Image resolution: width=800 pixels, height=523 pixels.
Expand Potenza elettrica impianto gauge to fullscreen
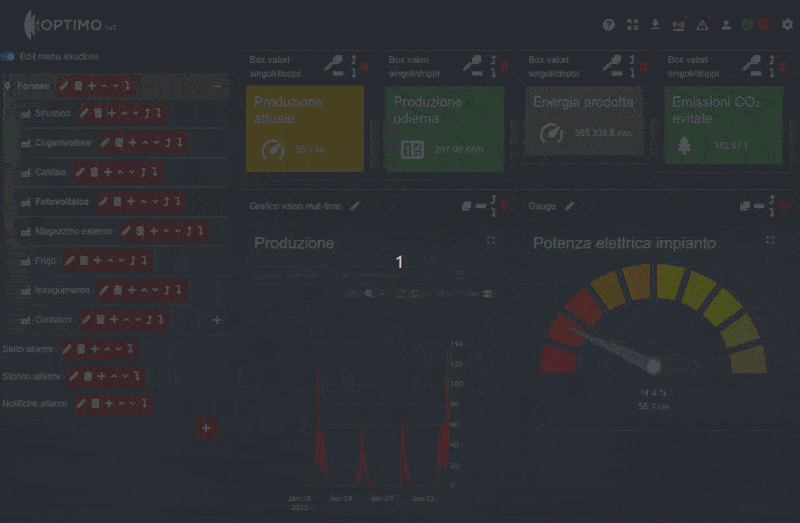tap(770, 240)
